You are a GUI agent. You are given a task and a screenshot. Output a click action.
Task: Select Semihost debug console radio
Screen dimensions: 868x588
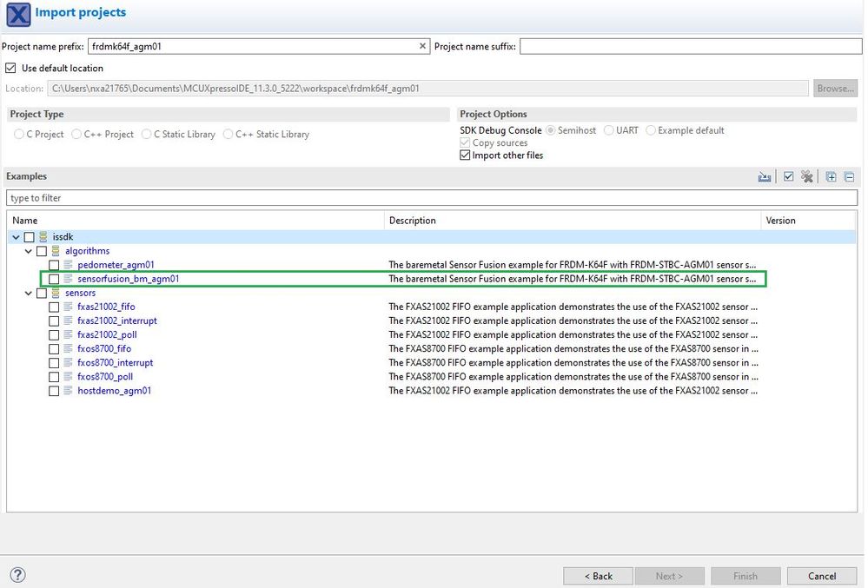click(550, 130)
